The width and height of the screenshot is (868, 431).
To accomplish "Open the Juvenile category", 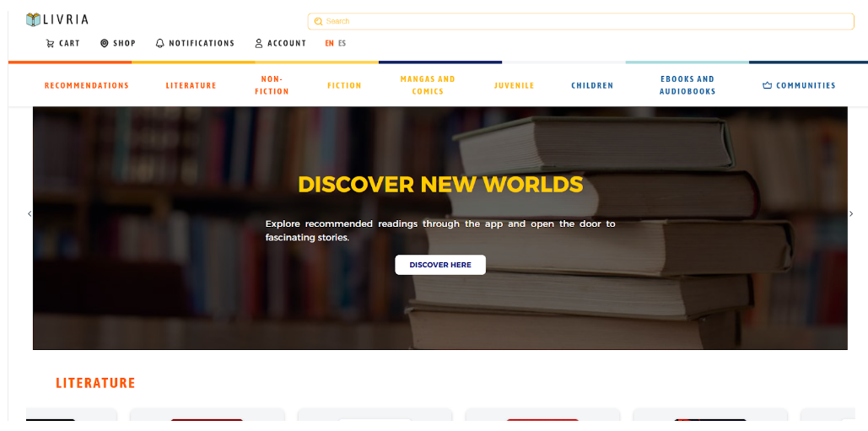I will (x=515, y=86).
